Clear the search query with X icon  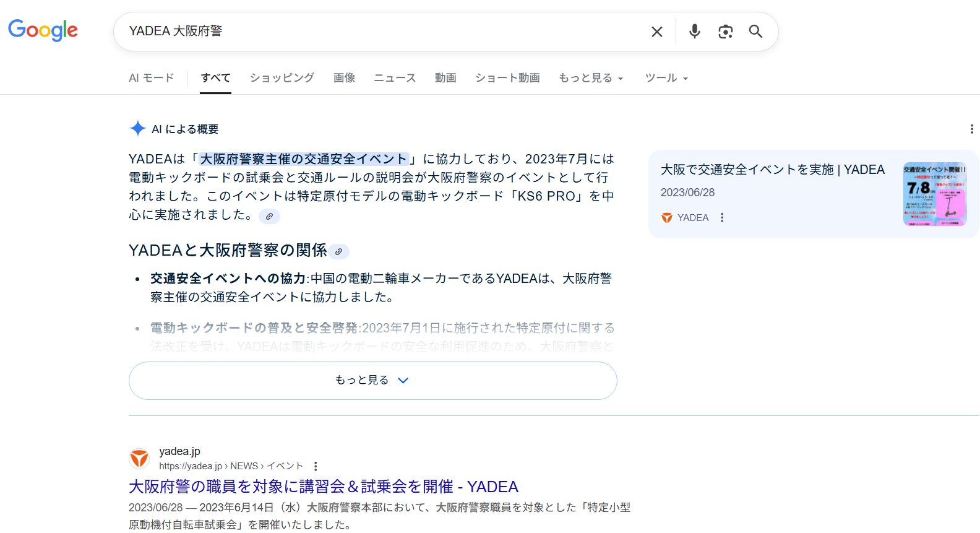click(657, 32)
